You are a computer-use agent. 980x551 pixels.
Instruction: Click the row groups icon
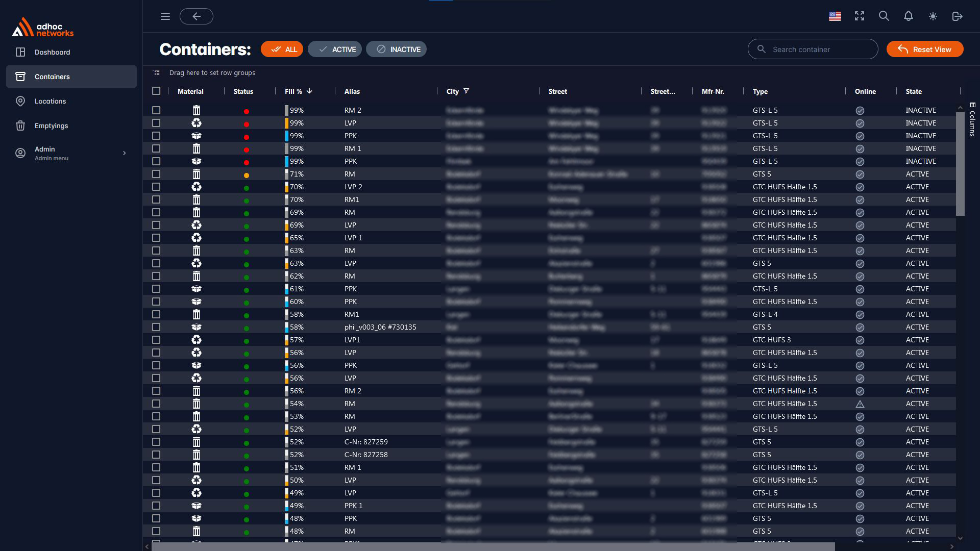pyautogui.click(x=156, y=72)
